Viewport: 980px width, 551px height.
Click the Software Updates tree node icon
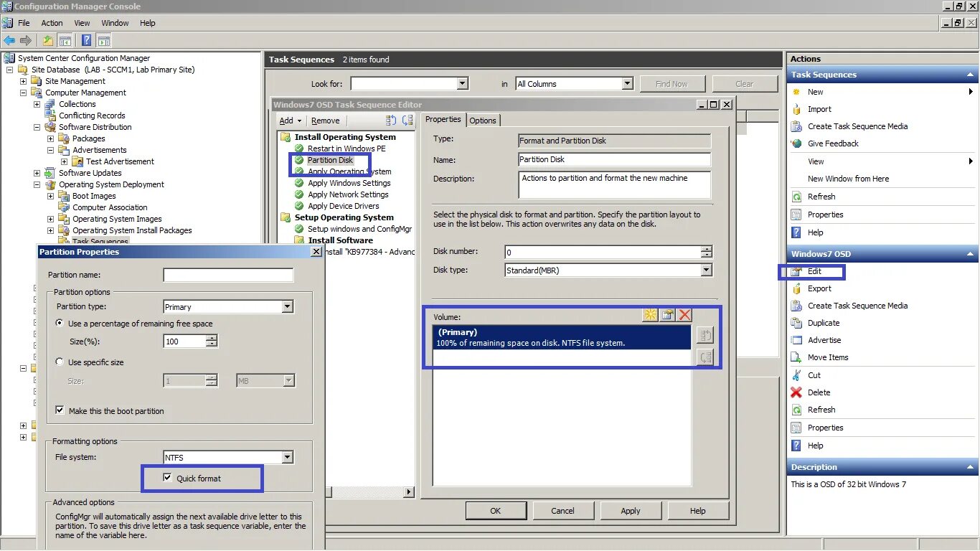(x=50, y=173)
